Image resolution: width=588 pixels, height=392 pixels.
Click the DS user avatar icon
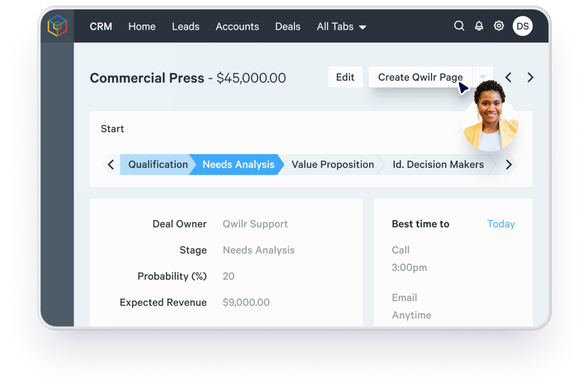pyautogui.click(x=522, y=26)
